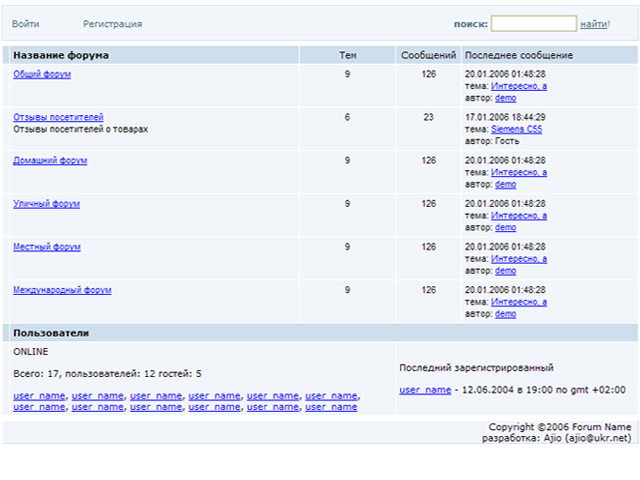
Task: Visit the Международный форум link
Action: (62, 290)
